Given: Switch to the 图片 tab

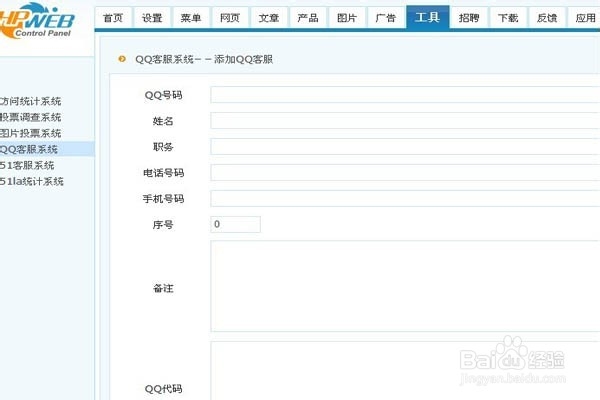Looking at the screenshot, I should (x=347, y=18).
